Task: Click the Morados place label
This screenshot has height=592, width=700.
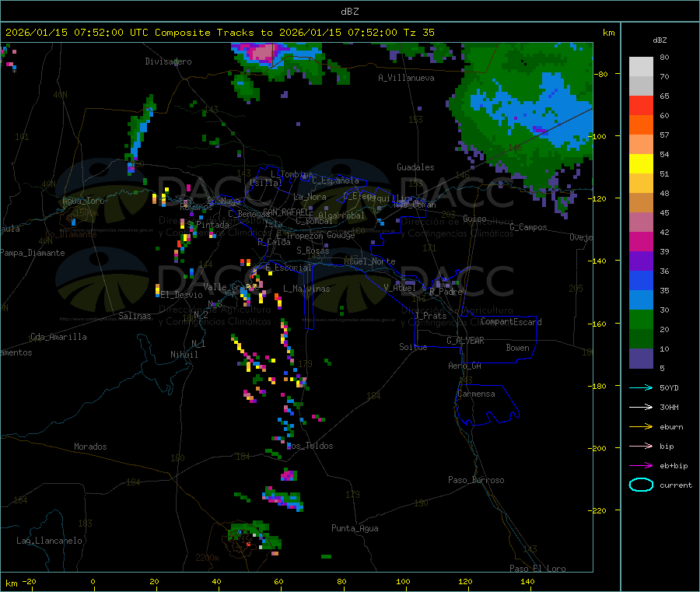Action: tap(90, 447)
